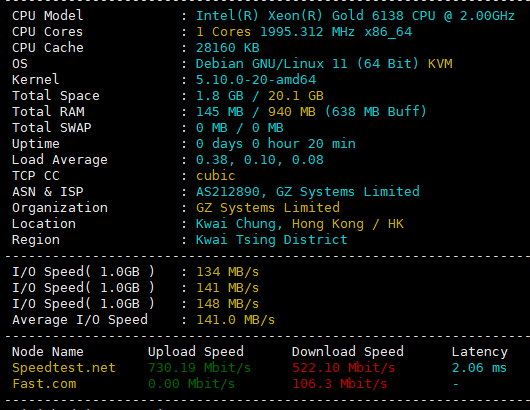Viewport: 530px width, 410px height.
Task: Click the I/O speed value 141 MB/s
Action: click(x=227, y=288)
